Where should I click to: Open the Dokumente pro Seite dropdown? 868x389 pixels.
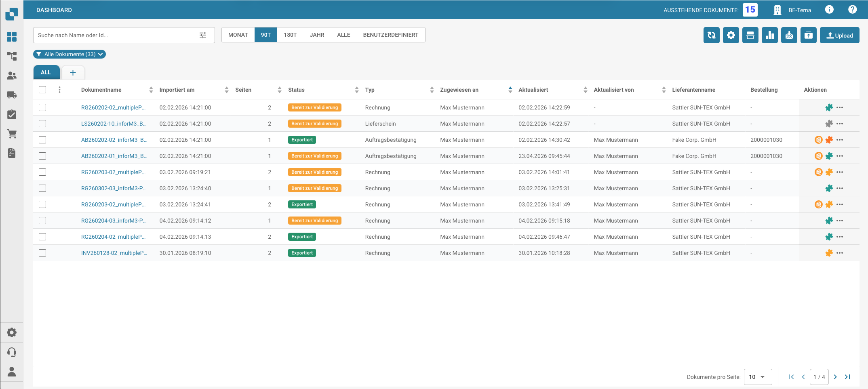[758, 377]
